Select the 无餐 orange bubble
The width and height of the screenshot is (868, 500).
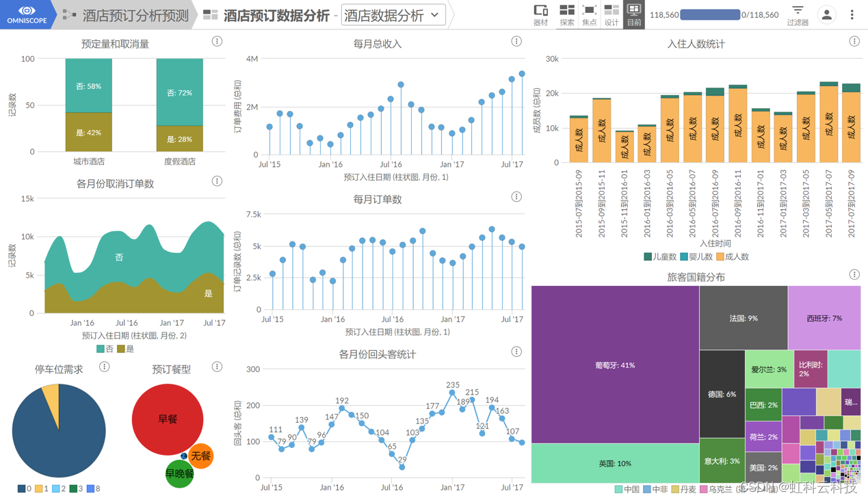coord(200,456)
